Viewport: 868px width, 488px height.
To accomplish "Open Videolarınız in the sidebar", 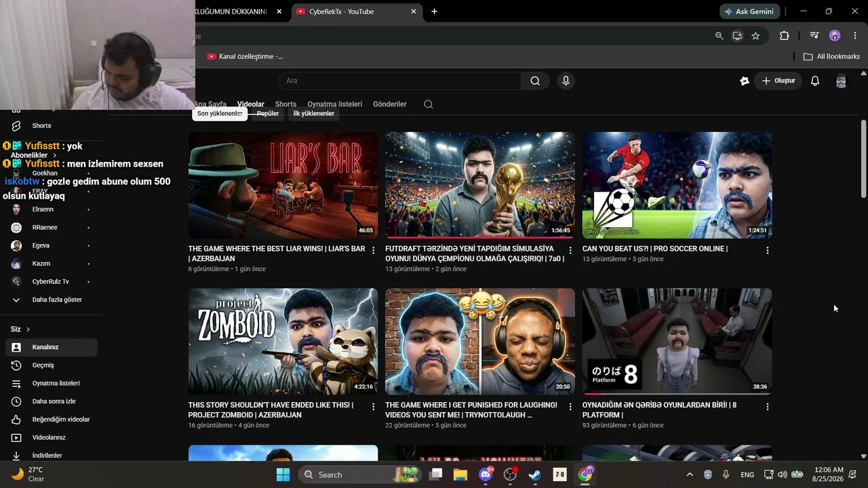I will tap(52, 438).
